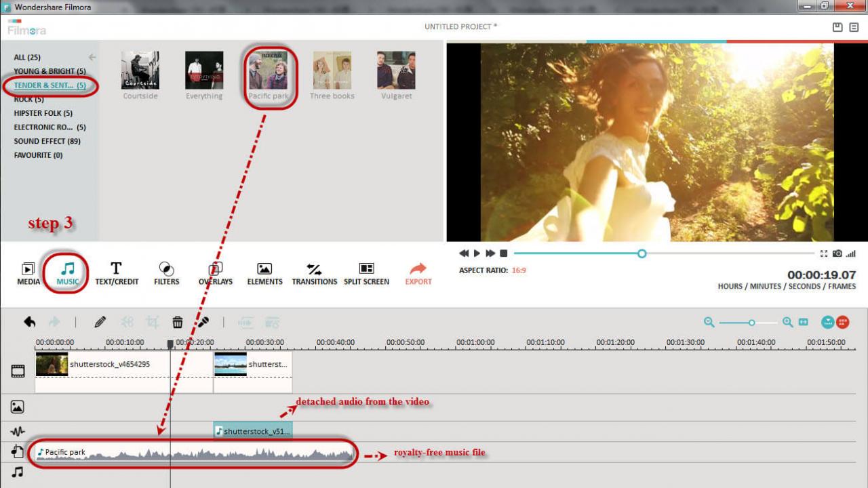
Task: Open the TRANSITIONS tab
Action: 314,273
